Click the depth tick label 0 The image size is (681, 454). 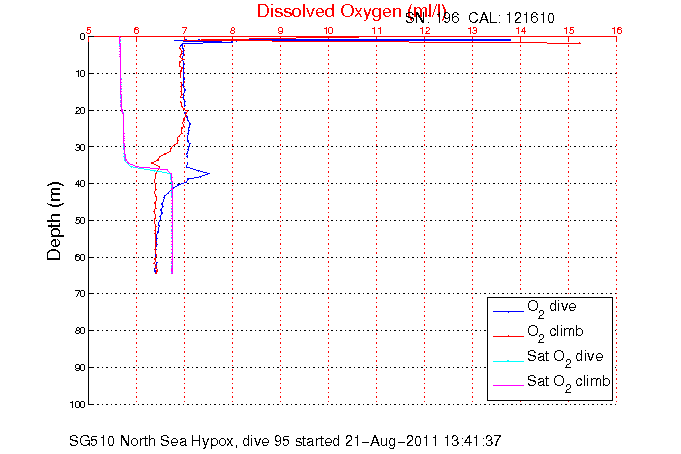coord(82,37)
